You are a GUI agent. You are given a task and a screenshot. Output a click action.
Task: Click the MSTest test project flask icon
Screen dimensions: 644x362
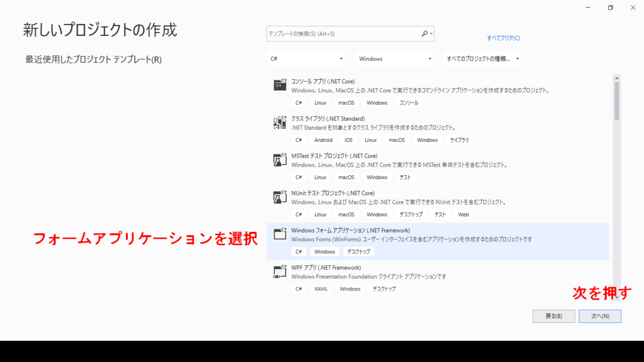pyautogui.click(x=280, y=160)
